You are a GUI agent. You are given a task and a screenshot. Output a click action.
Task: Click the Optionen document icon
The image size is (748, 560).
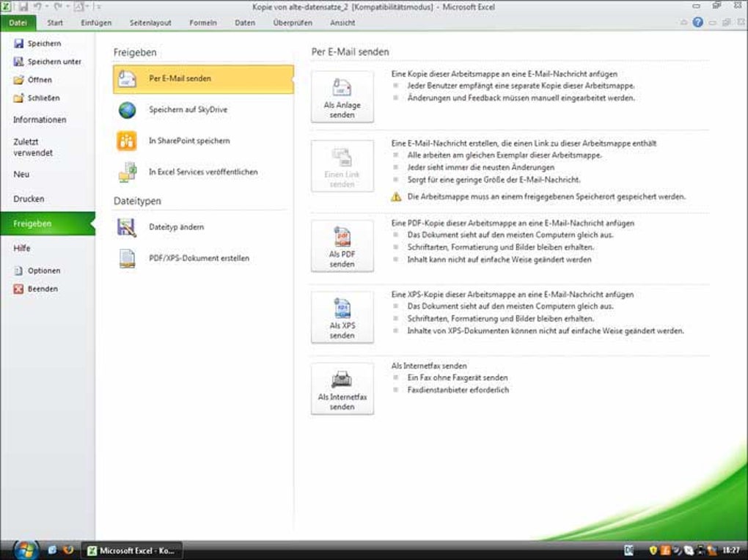click(x=18, y=270)
